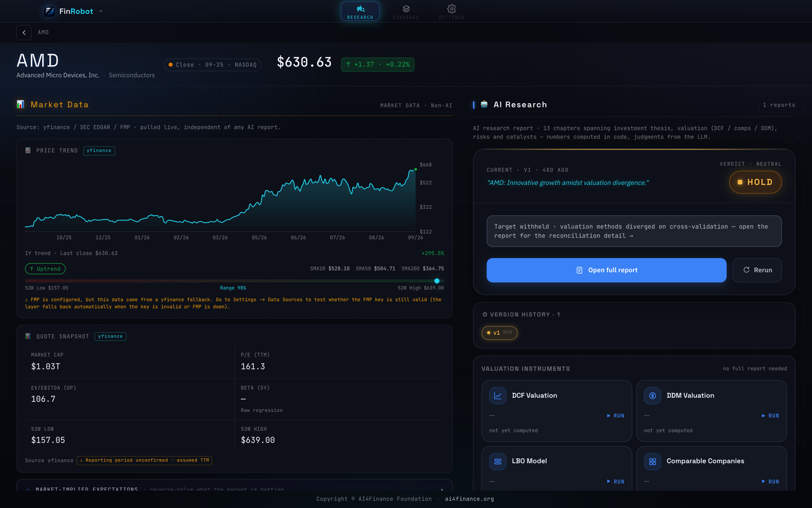Click the Uptrend indicator badge

click(x=45, y=269)
